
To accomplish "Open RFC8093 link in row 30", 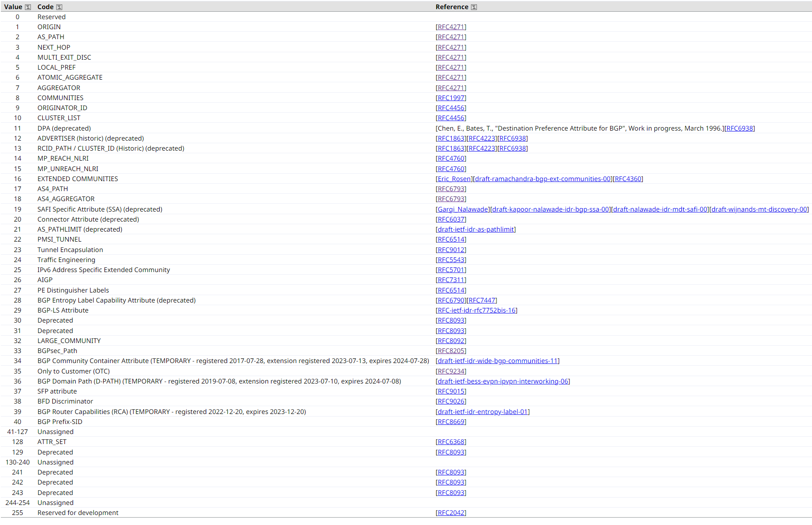I will (x=451, y=320).
